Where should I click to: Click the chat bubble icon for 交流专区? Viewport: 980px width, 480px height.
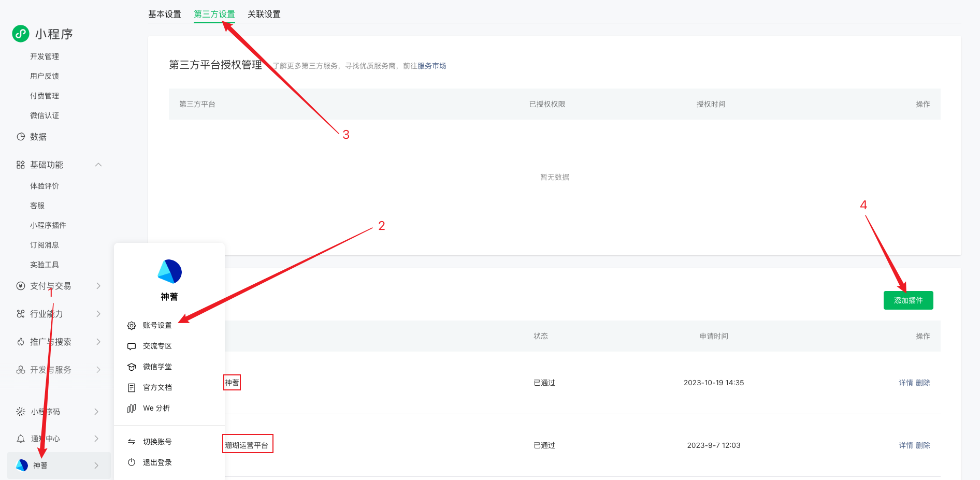(132, 346)
